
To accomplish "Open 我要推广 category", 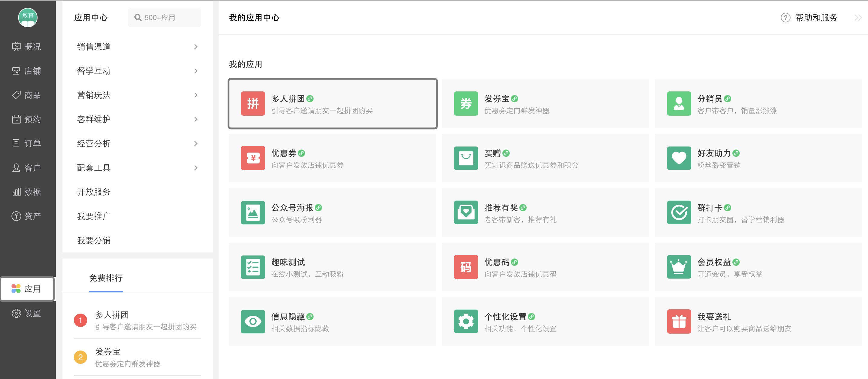I will (94, 217).
